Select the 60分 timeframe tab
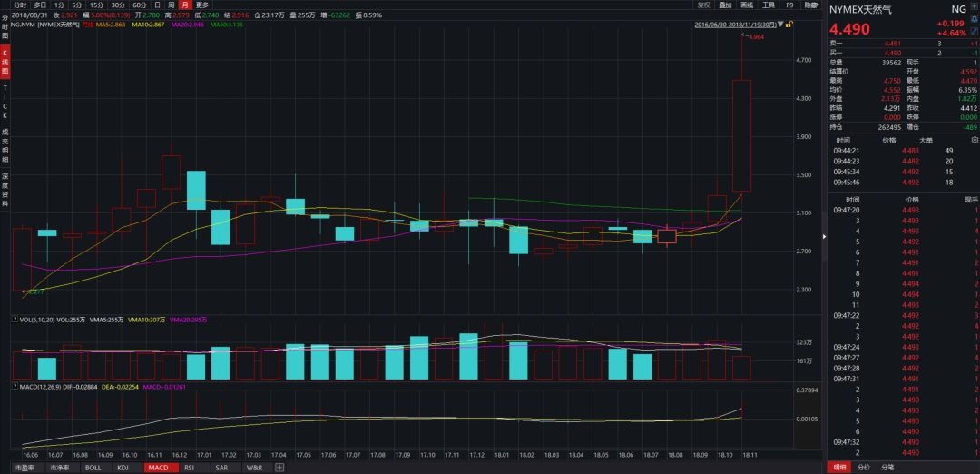 140,5
